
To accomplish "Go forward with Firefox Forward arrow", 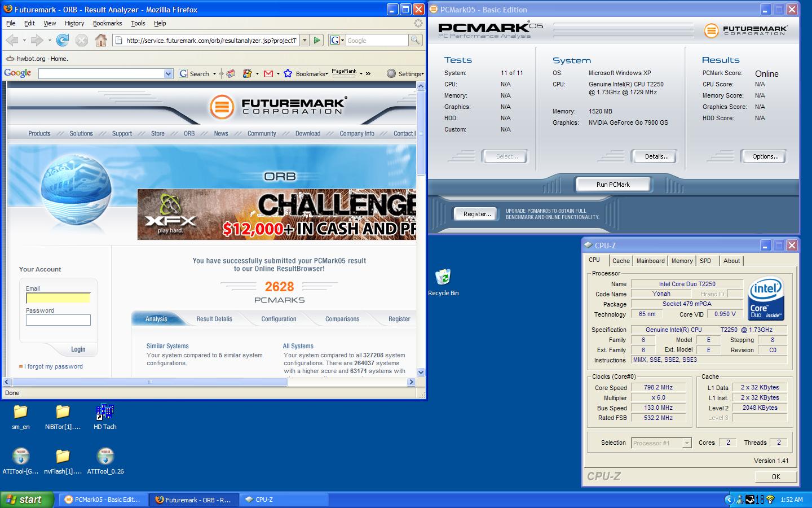I will [37, 40].
